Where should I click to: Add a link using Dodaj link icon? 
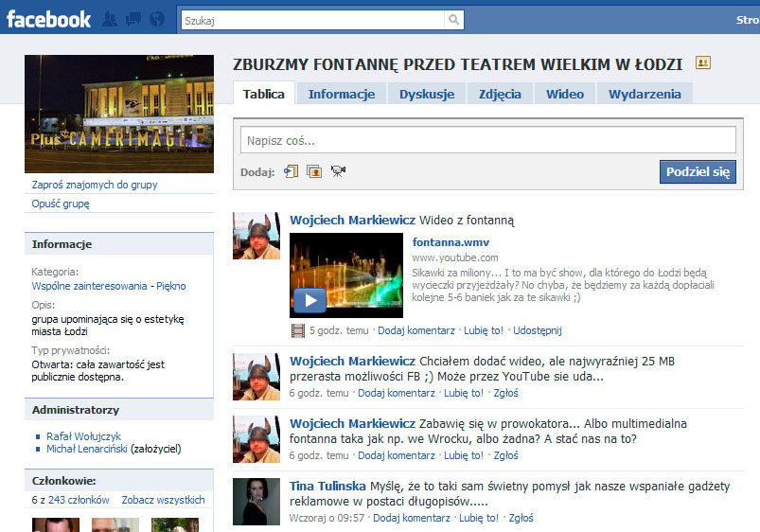[x=291, y=171]
